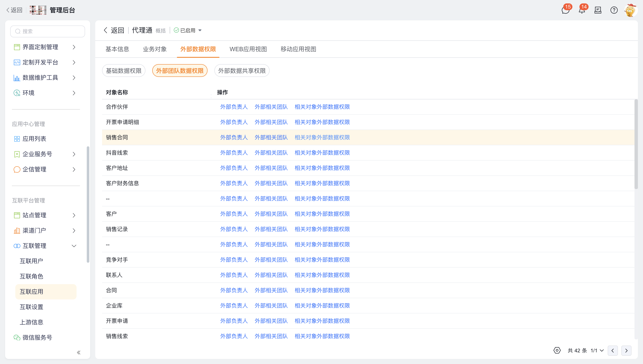The height and width of the screenshot is (364, 643).
Task: Click the 微信服务号 WeChat icon
Action: 17,337
